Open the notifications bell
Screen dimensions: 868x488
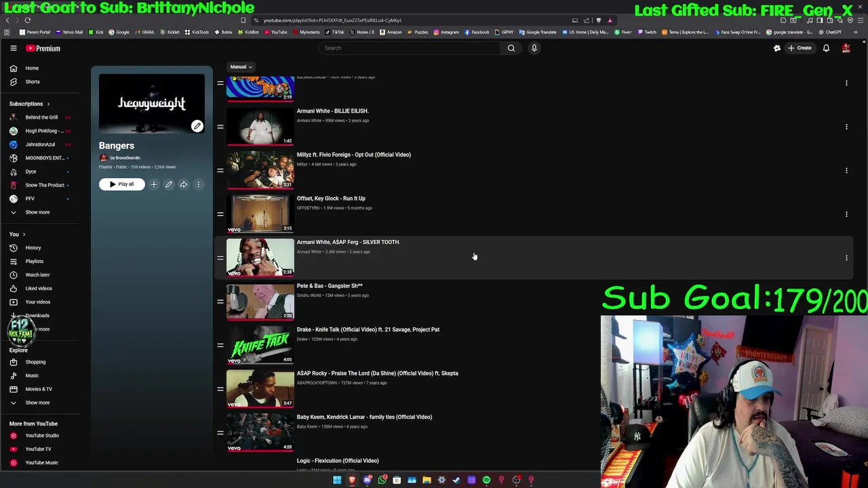point(826,48)
